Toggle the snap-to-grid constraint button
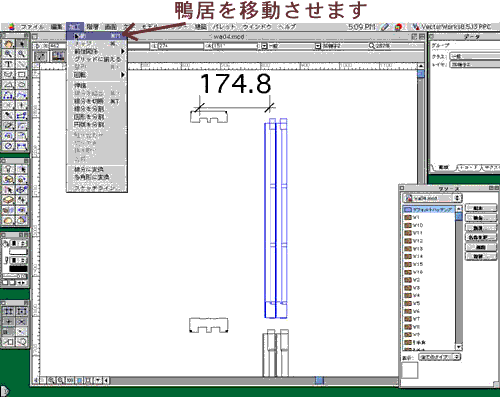Image resolution: width=500 pixels, height=397 pixels. coord(9,312)
